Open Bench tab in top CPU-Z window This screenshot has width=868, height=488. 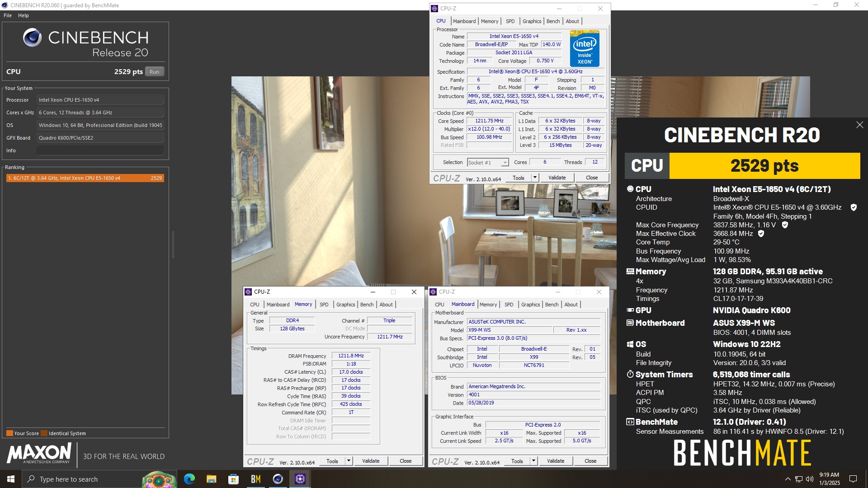pyautogui.click(x=553, y=21)
